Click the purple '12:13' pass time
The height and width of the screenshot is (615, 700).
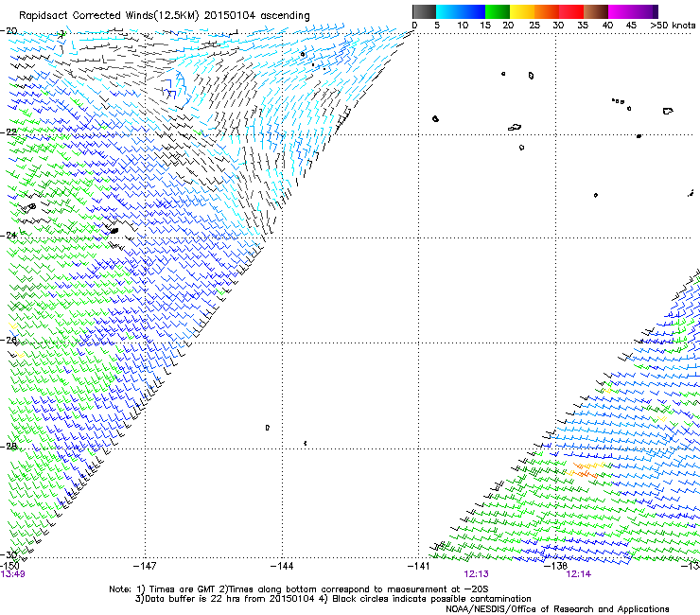coord(476,574)
